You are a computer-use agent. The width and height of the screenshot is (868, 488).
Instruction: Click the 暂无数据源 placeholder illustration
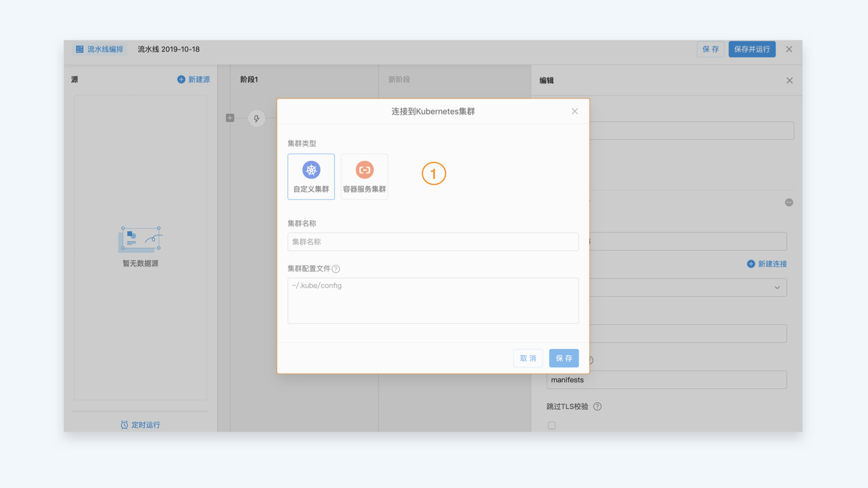[x=141, y=239]
